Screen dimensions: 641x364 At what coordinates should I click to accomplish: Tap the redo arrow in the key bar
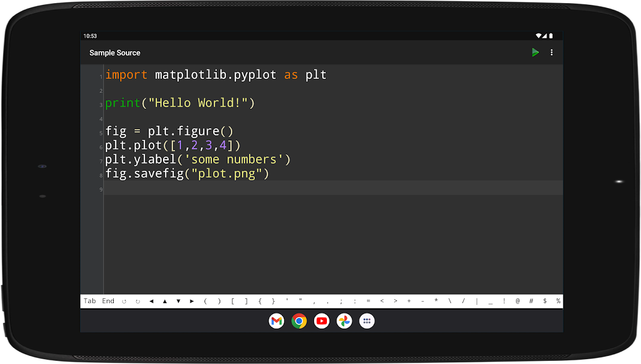[x=137, y=302]
